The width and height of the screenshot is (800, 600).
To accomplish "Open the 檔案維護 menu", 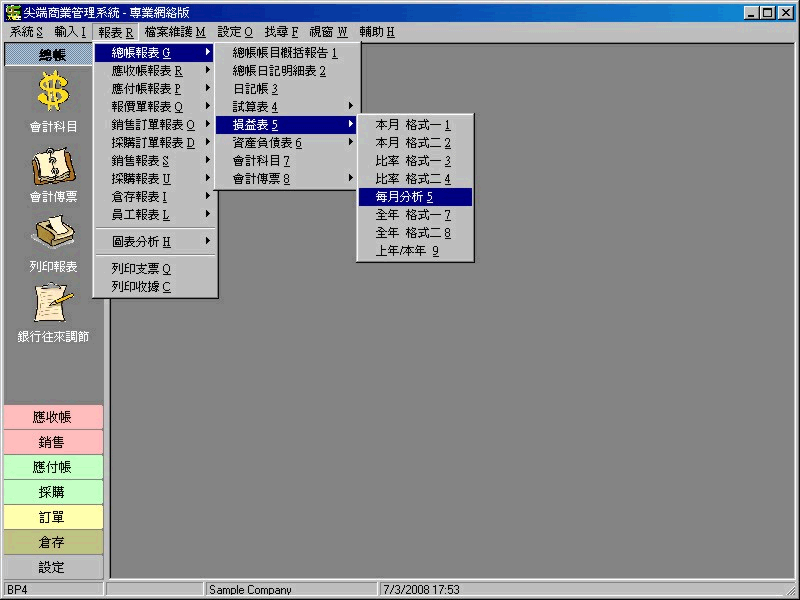I will point(174,32).
